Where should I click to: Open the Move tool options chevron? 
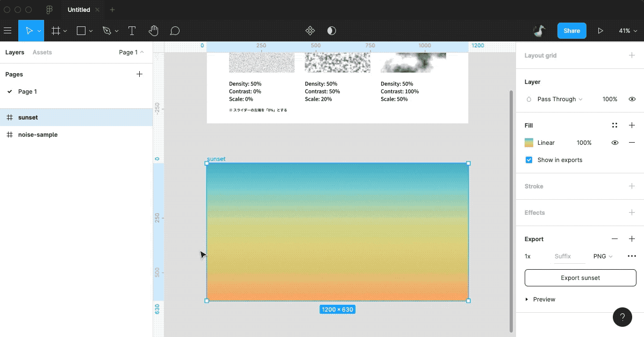click(39, 31)
